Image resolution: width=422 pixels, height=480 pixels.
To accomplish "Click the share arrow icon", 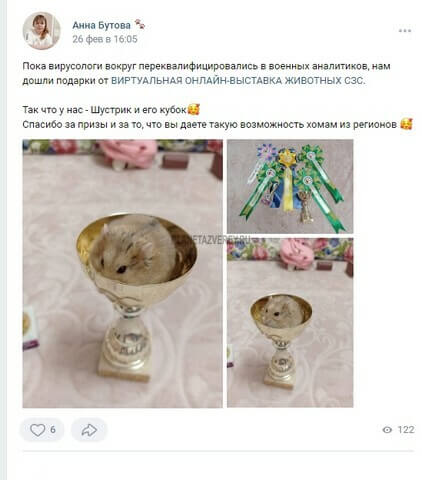I will point(89,430).
